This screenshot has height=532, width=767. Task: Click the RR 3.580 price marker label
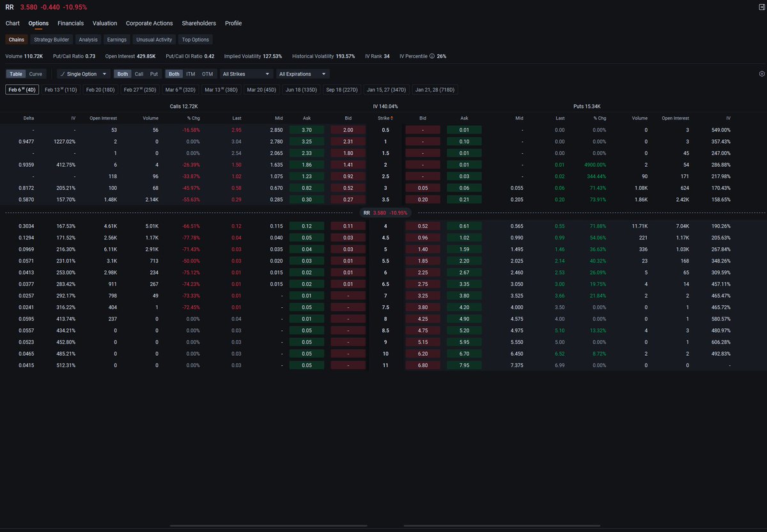[x=385, y=213]
